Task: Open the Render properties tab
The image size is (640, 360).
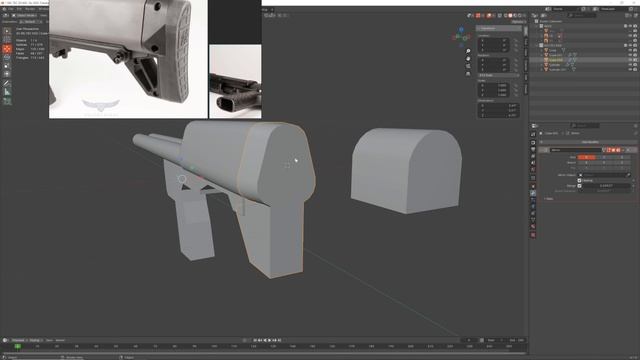Action: (x=533, y=142)
